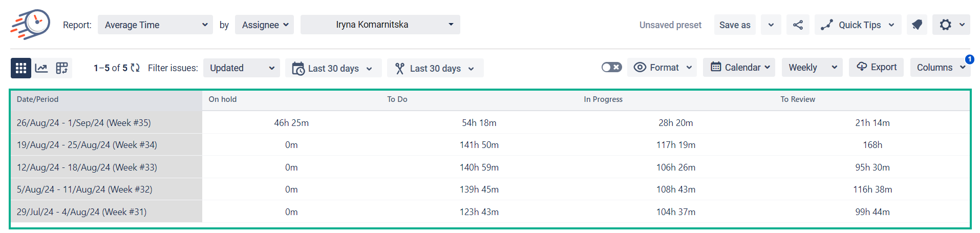Click the On hold column header
Image resolution: width=980 pixels, height=233 pixels.
pyautogui.click(x=223, y=99)
